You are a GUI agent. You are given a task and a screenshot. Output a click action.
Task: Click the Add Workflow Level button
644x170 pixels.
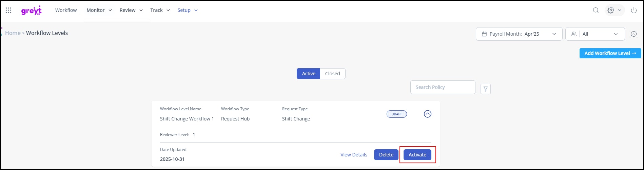(x=610, y=53)
